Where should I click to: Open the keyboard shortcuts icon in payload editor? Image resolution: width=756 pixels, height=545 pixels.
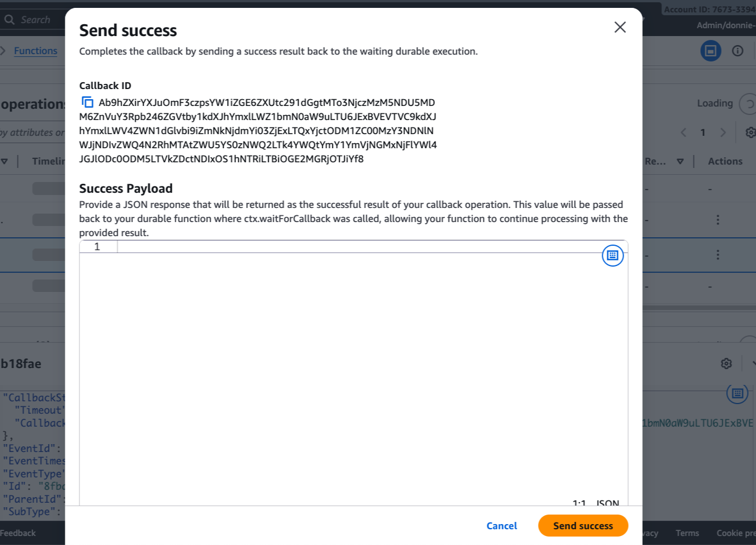pos(612,255)
